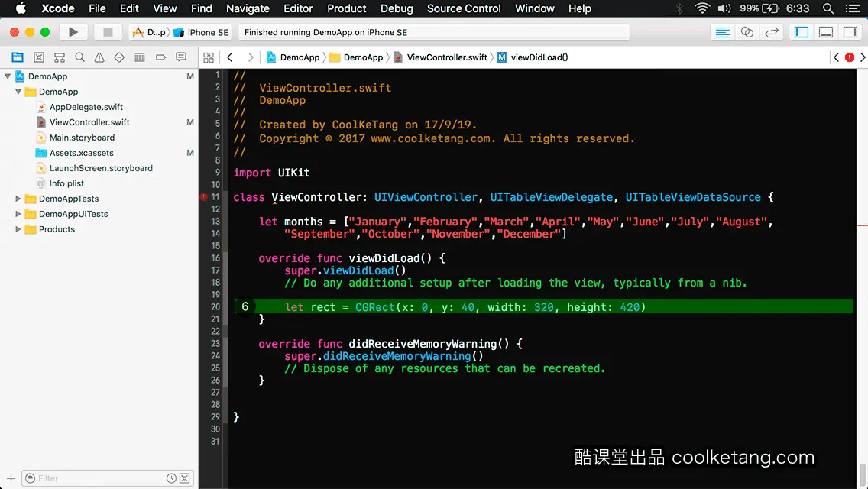Open Info.plist file

(x=66, y=183)
